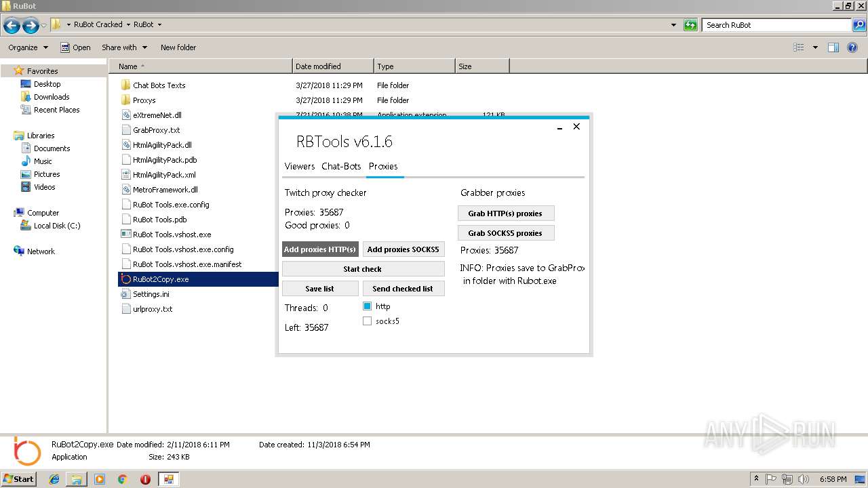Click the Explorer Back arrow button
This screenshot has width=868, height=488.
tap(12, 26)
